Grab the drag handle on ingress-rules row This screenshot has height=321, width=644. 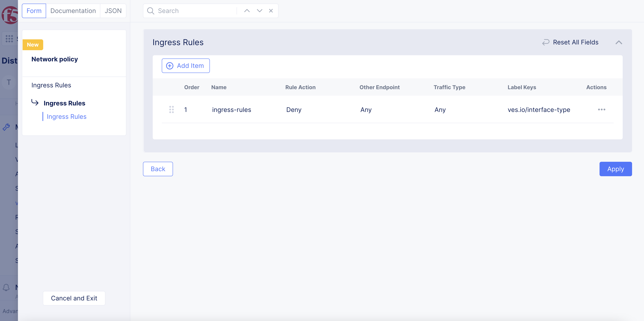tap(171, 110)
